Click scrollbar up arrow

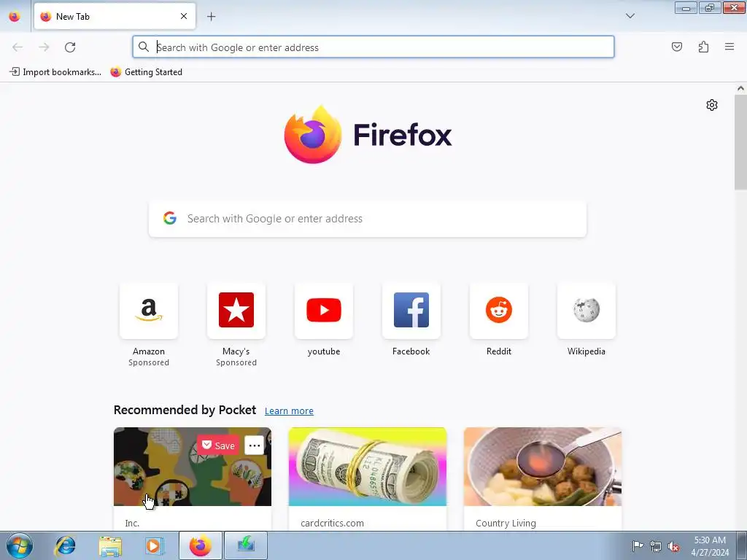pos(740,88)
